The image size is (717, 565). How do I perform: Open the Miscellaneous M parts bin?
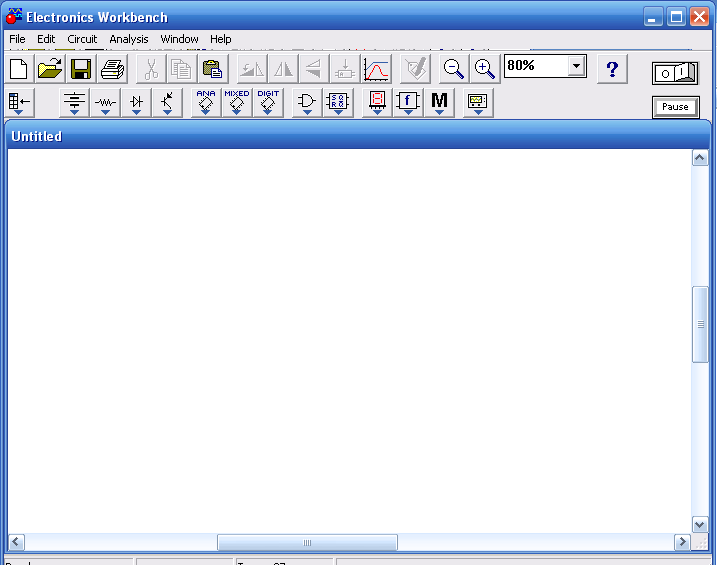439,103
